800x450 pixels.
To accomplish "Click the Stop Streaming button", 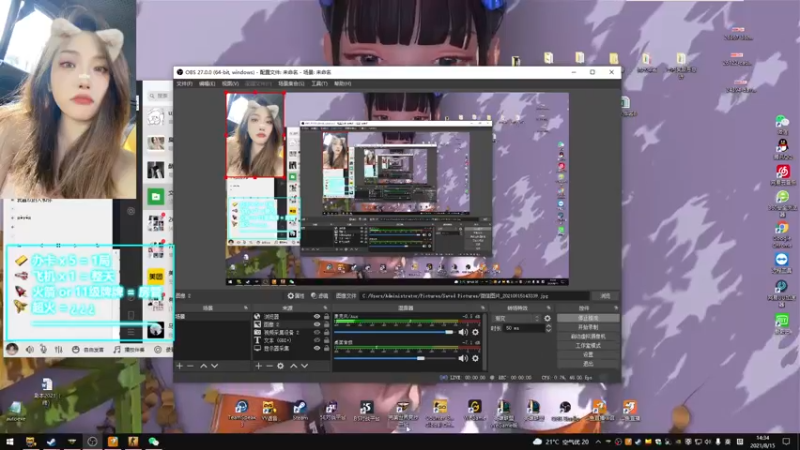I will (588, 318).
